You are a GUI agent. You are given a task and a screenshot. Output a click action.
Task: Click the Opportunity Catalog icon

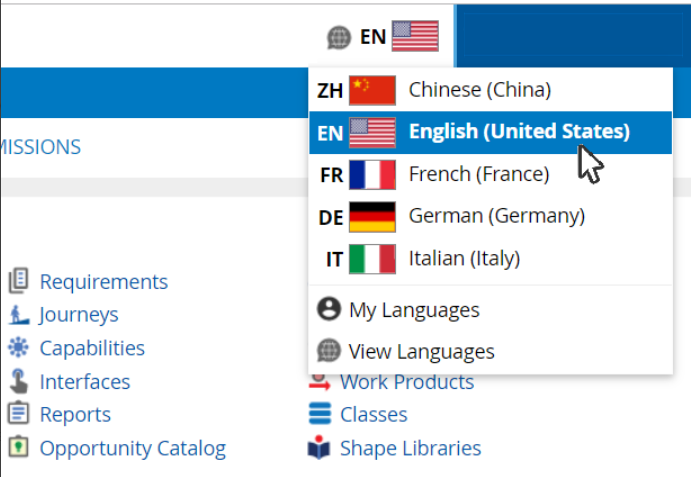click(18, 447)
